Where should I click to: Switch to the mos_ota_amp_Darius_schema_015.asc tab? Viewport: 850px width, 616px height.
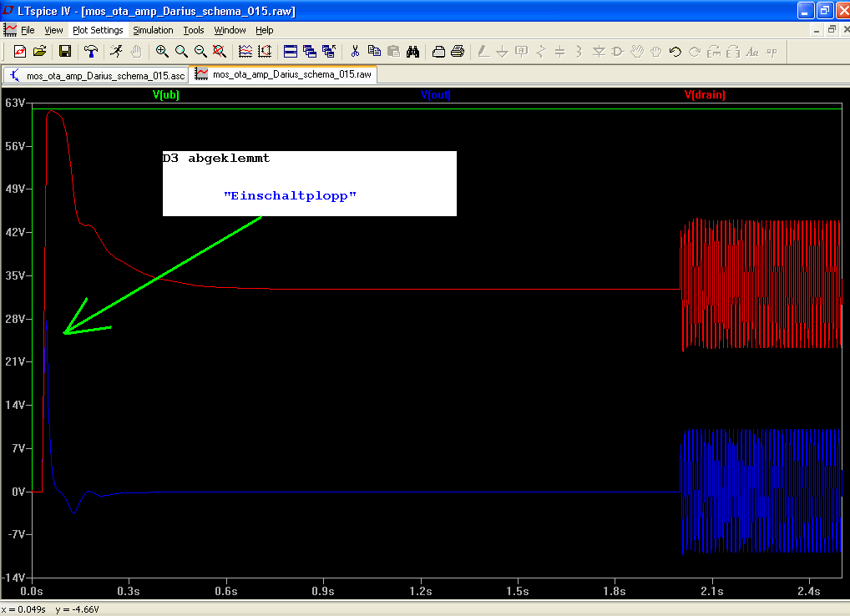[97, 75]
